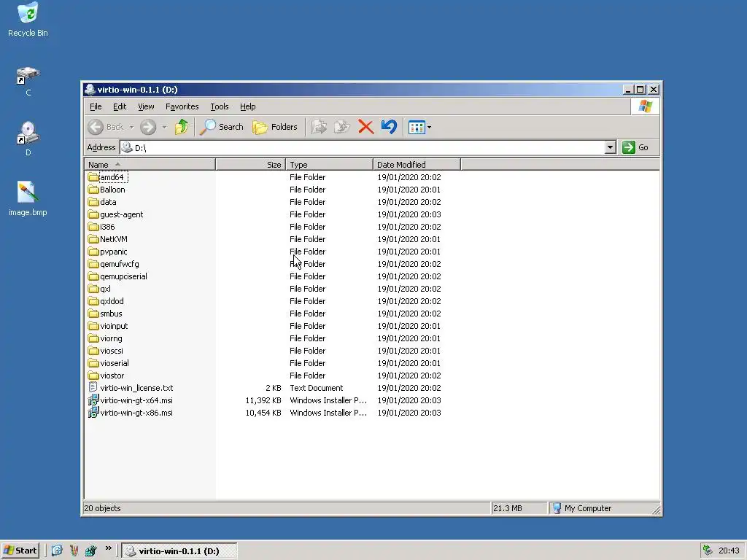Click the Move To toolbar icon

point(319,127)
